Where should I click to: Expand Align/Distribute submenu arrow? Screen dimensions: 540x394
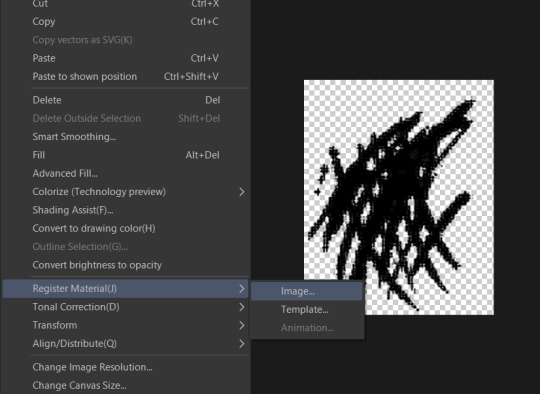click(x=242, y=343)
